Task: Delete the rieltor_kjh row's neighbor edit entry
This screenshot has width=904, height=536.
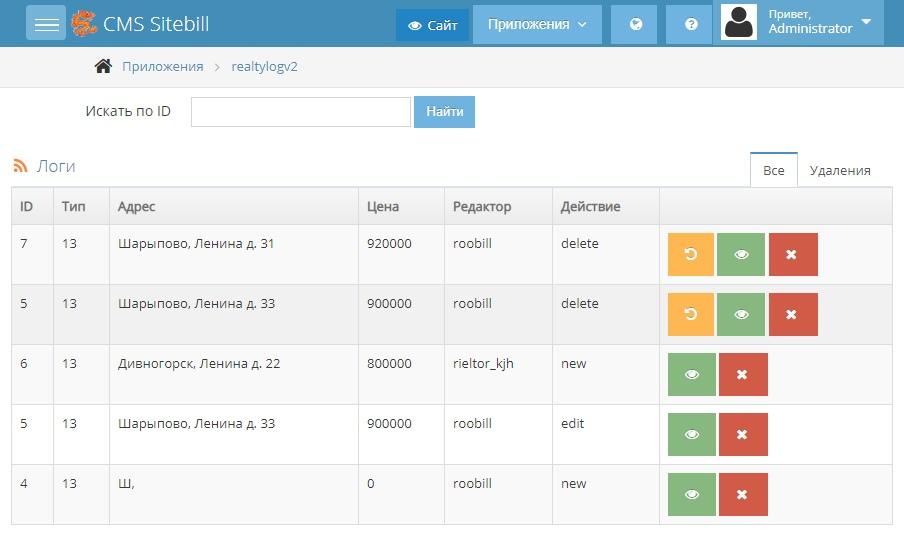Action: tap(742, 434)
